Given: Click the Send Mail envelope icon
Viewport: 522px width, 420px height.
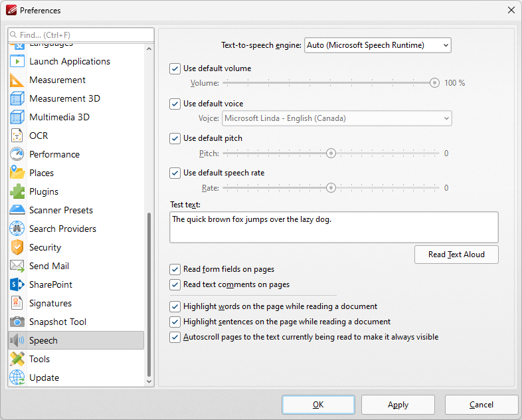Looking at the screenshot, I should [x=17, y=266].
